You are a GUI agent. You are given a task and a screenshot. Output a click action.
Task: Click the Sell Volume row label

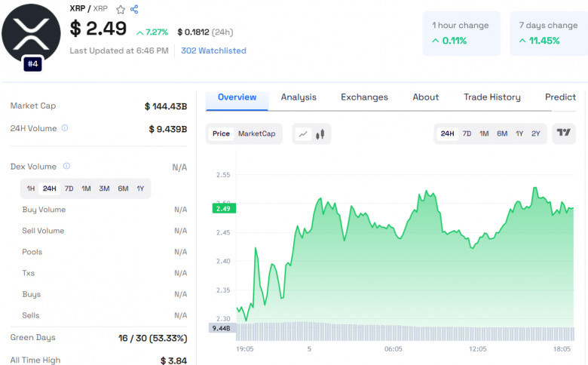click(43, 231)
